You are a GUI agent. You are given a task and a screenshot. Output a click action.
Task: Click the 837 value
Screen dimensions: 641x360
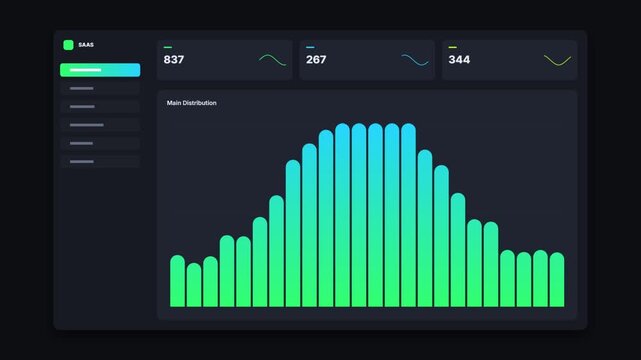pos(174,60)
